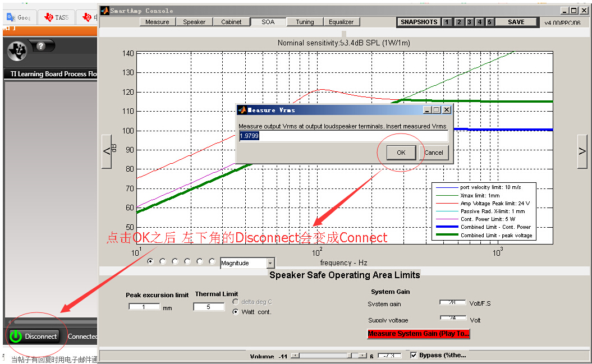Click legend entry Xmax limit: 1mm
This screenshot has height=364, width=592.
(480, 195)
